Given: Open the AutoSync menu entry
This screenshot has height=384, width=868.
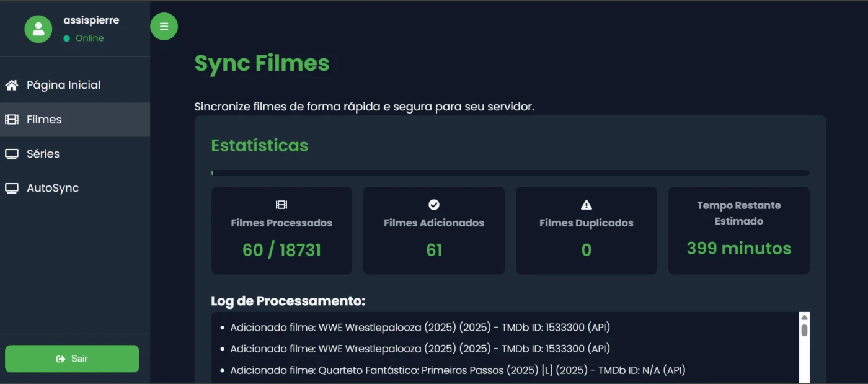Looking at the screenshot, I should tap(53, 188).
